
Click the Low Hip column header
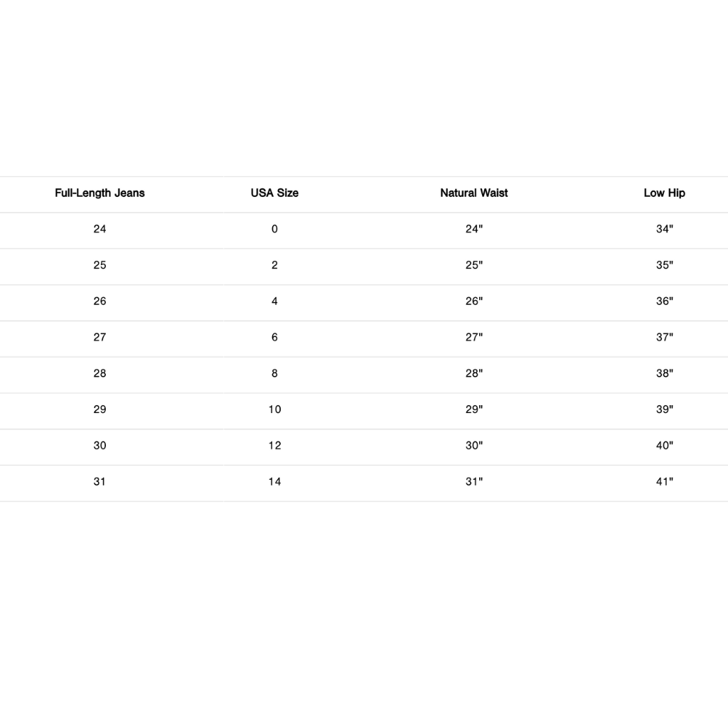(664, 193)
